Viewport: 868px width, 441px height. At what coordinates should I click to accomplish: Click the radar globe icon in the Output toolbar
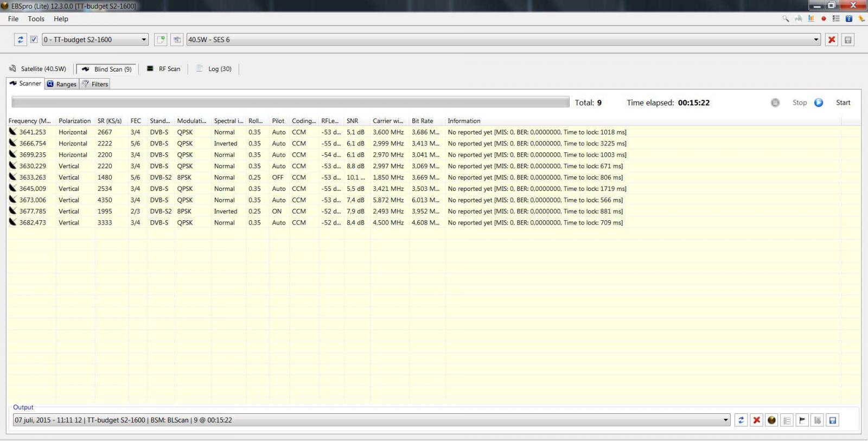click(x=771, y=420)
